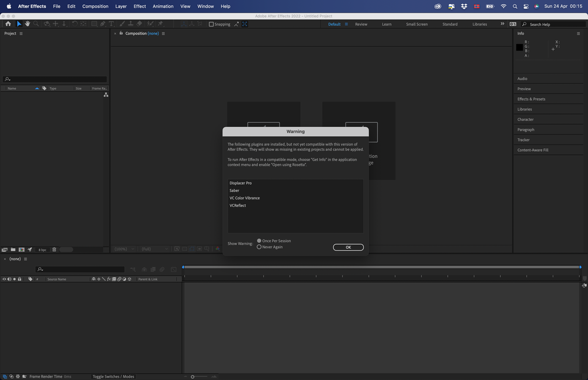The height and width of the screenshot is (380, 588).
Task: Open the project flowchart view icon
Action: (x=106, y=95)
